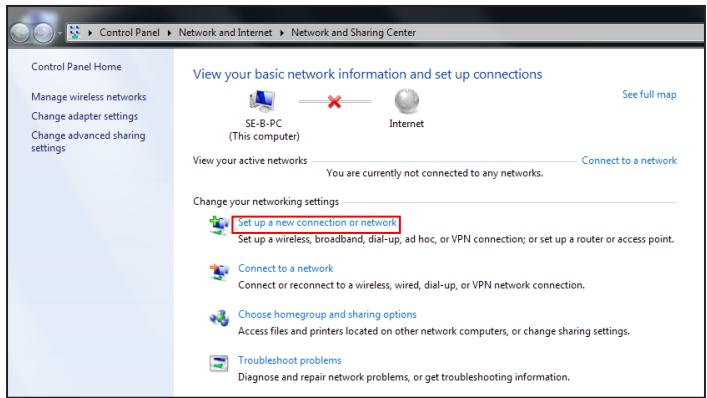Go to Control Panel in breadcrumb
The width and height of the screenshot is (707, 398).
pyautogui.click(x=129, y=32)
